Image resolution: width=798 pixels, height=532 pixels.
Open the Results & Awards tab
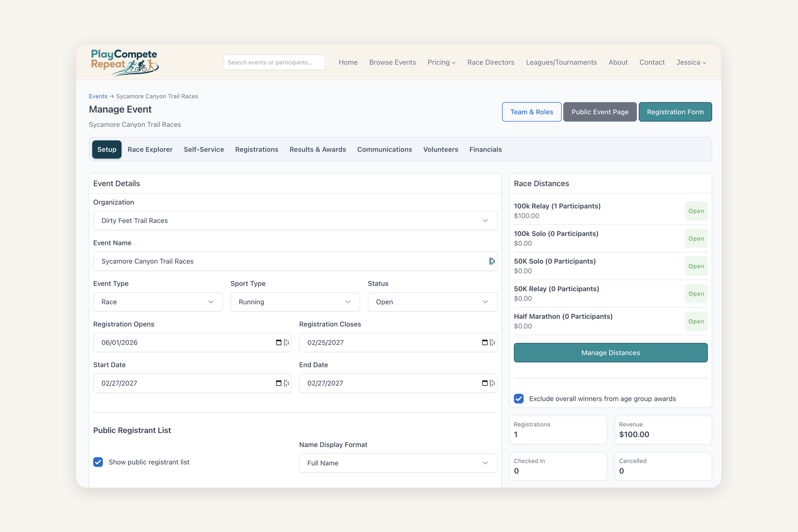click(318, 149)
